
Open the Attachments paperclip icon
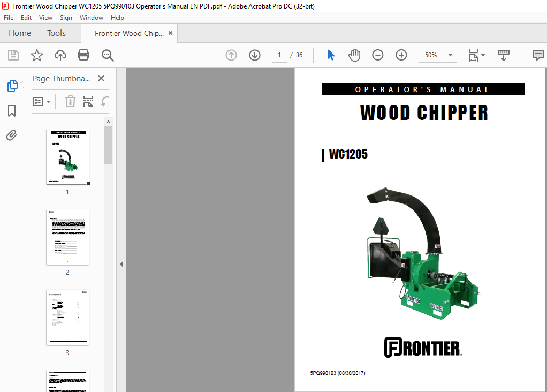12,135
